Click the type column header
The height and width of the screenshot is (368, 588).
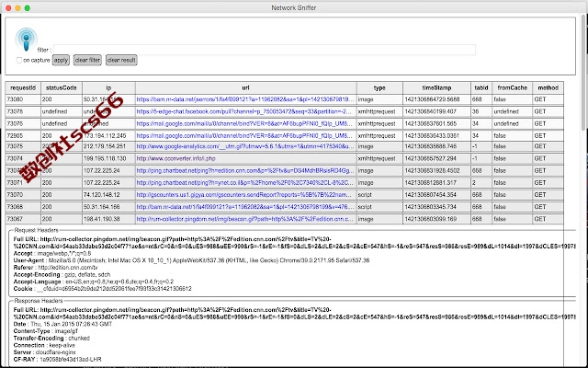[x=379, y=88]
